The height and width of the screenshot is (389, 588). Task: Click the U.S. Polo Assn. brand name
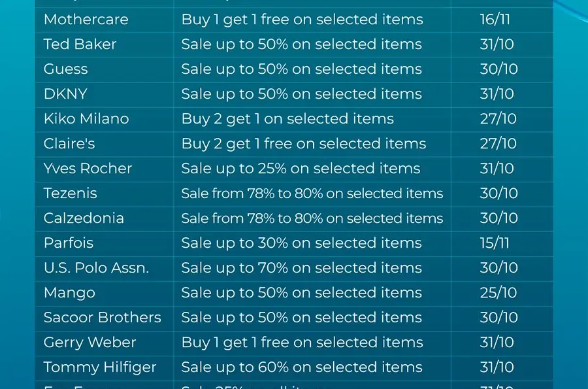[x=97, y=268]
